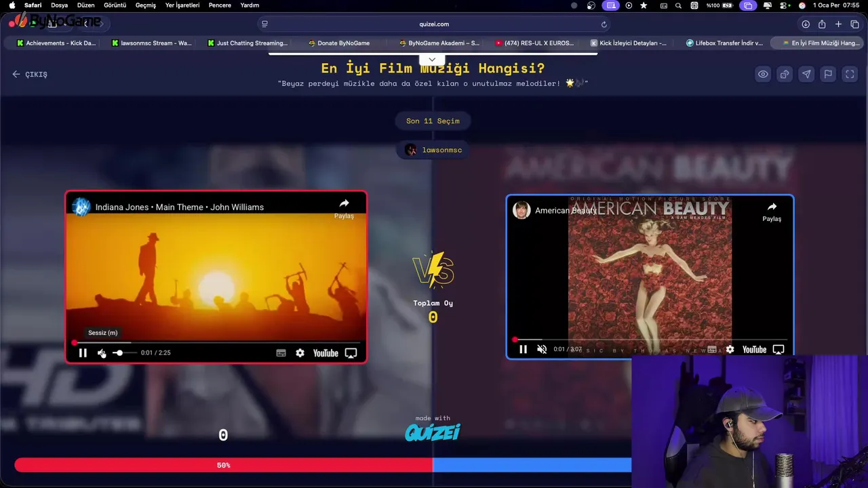This screenshot has width=868, height=488.
Task: Open American Beauty video on YouTube
Action: 754,350
